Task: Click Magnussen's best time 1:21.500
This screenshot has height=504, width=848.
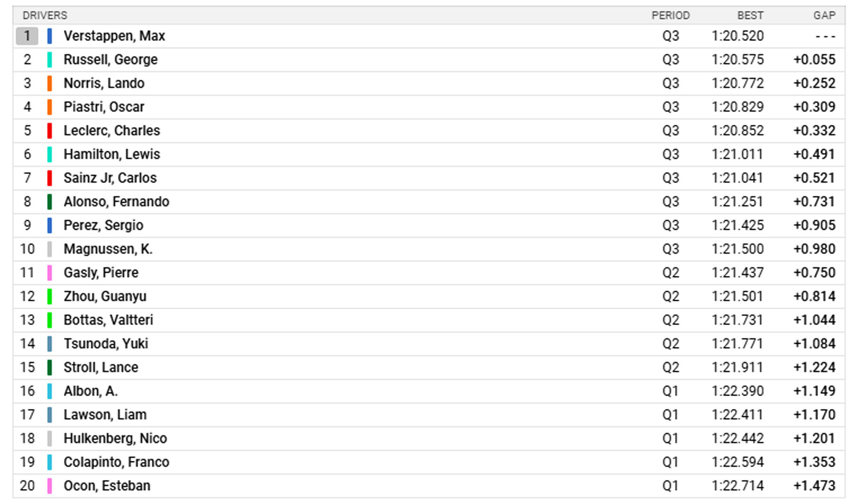Action: pos(737,249)
